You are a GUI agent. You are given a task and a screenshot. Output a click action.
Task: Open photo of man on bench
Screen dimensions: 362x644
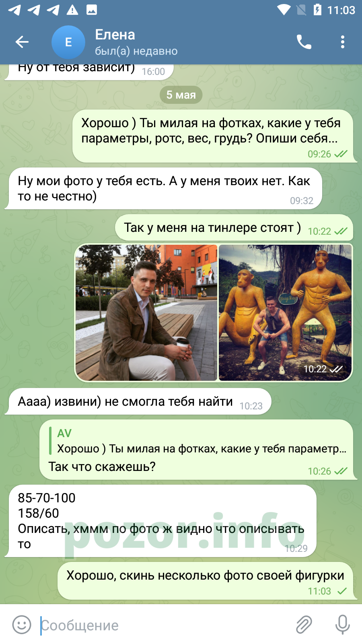(146, 313)
